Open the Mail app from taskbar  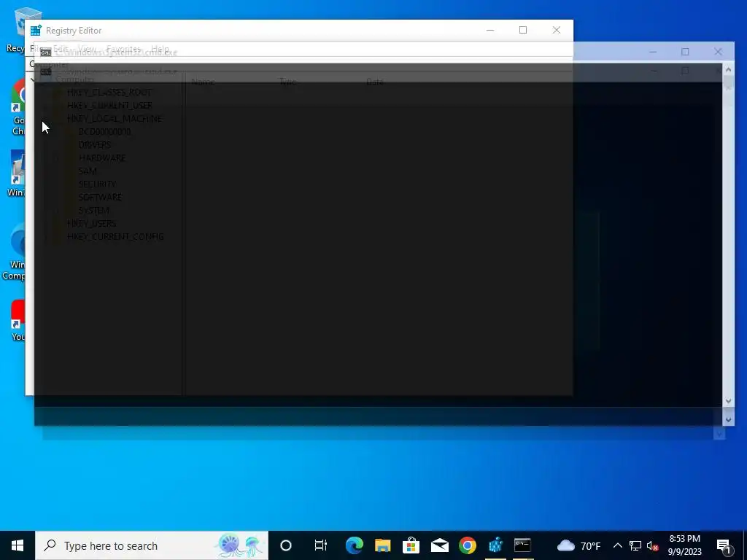[x=439, y=545]
